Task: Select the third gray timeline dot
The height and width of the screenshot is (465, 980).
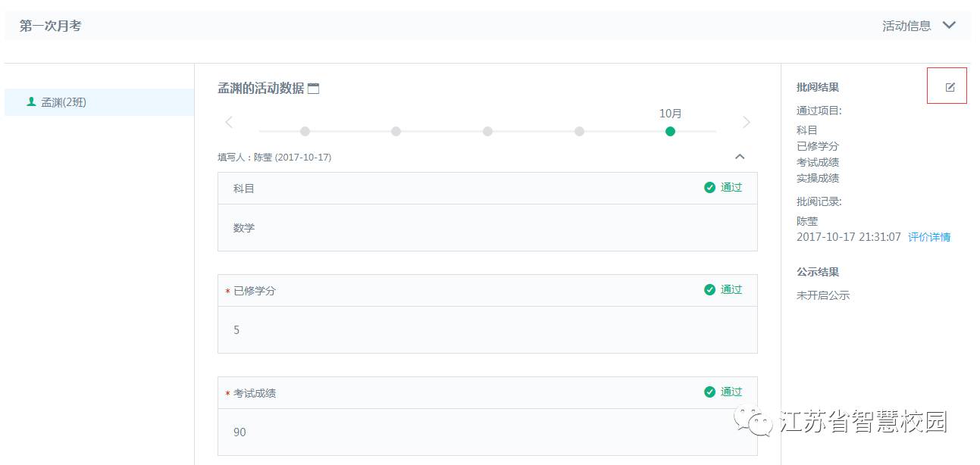Action: pyautogui.click(x=487, y=131)
